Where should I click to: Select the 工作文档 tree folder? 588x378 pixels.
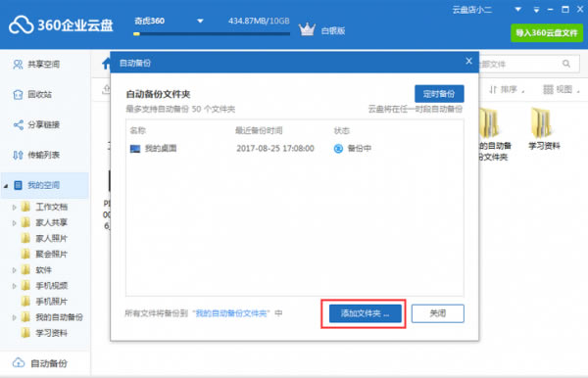(44, 207)
